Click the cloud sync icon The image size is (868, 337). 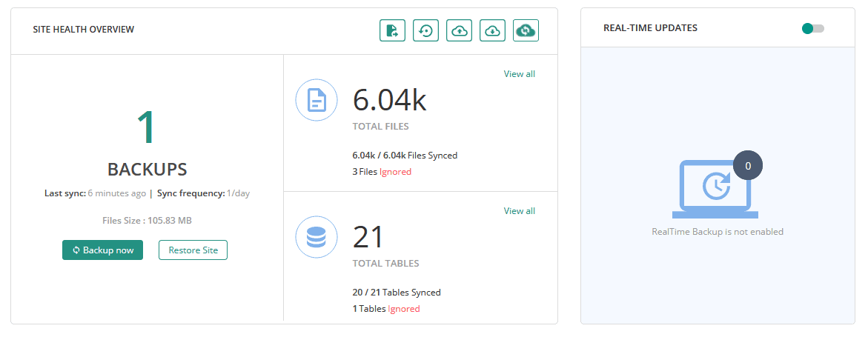click(x=526, y=30)
